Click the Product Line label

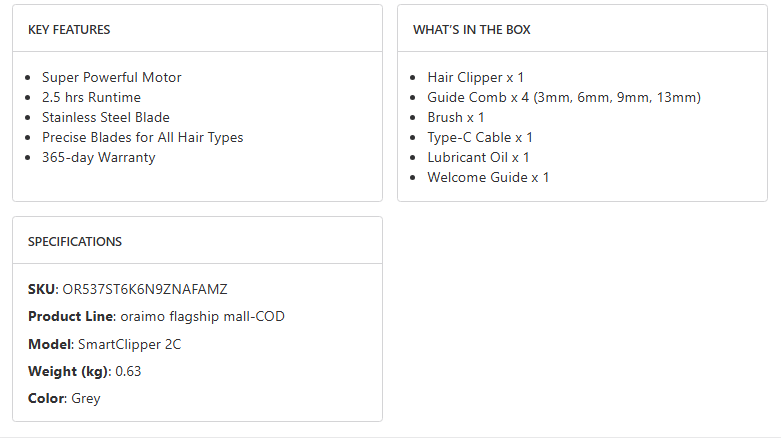pyautogui.click(x=70, y=316)
